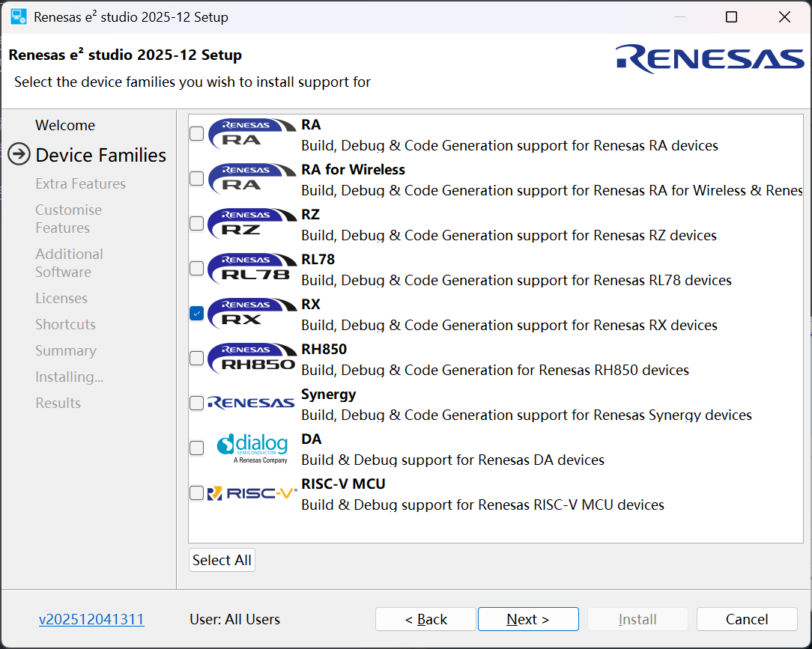
Task: Click the arrow icon beside Device Families
Action: 19,154
